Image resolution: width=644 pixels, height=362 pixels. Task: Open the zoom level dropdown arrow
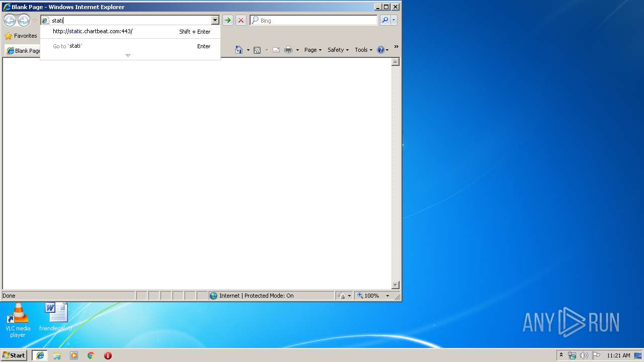point(387,296)
